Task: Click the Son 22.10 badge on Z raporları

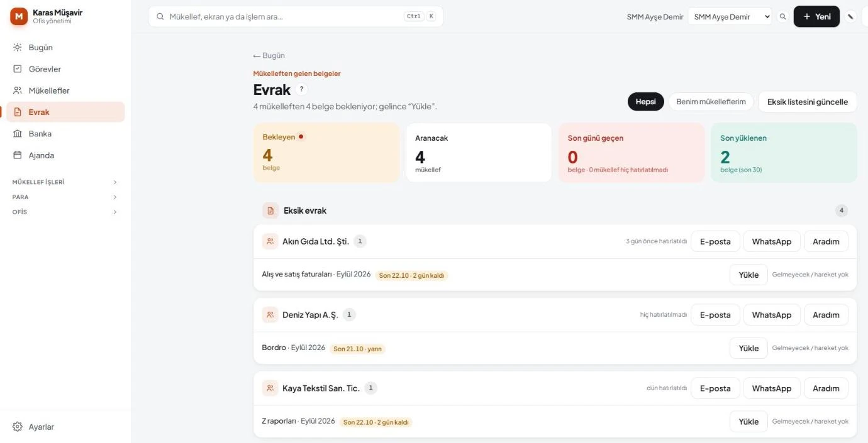Action: (376, 422)
